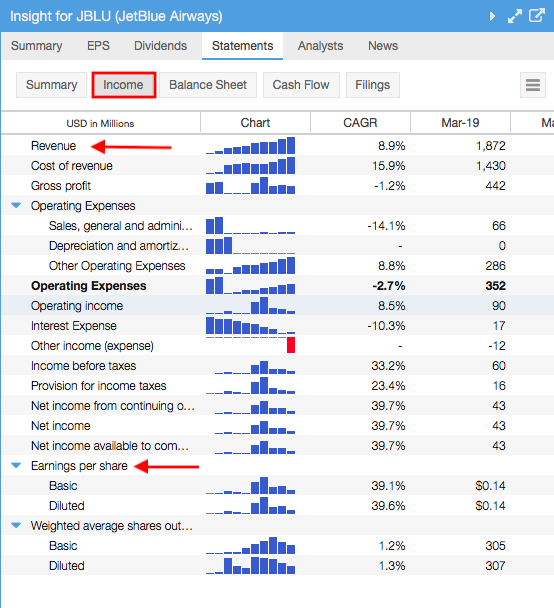The image size is (554, 608).
Task: Select the Income statement button
Action: pos(123,85)
